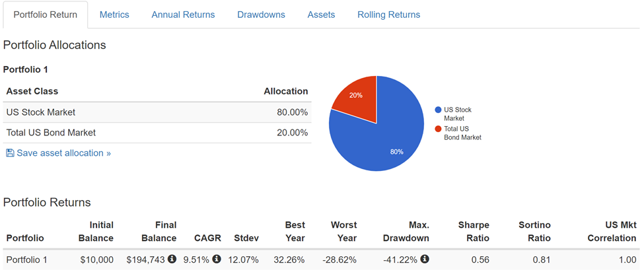Open the Portfolio Return tab
Image resolution: width=644 pixels, height=278 pixels.
46,15
